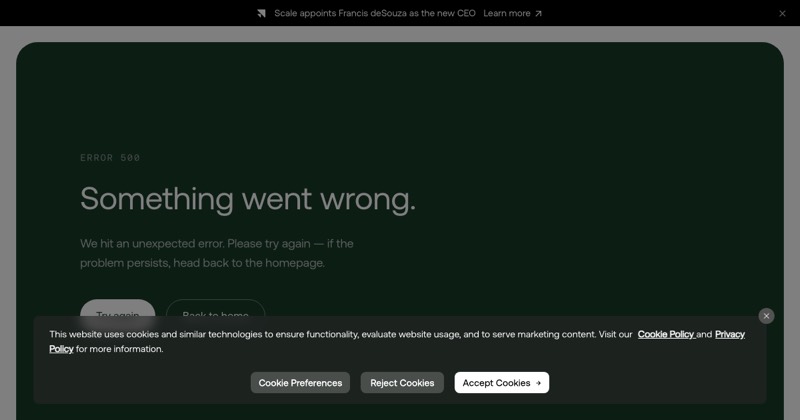Image resolution: width=800 pixels, height=420 pixels.
Task: Open Cookie Preferences
Action: tap(300, 383)
